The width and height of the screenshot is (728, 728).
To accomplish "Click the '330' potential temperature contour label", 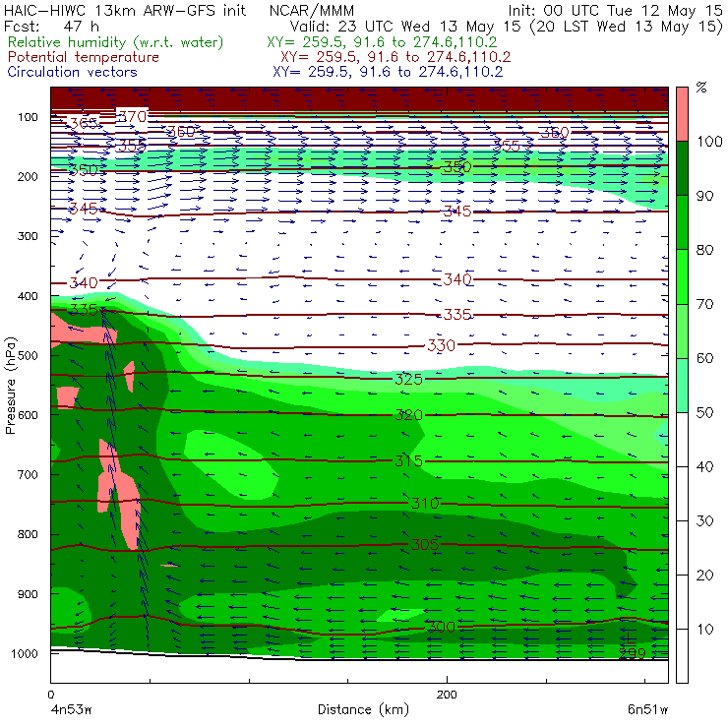I will (441, 345).
